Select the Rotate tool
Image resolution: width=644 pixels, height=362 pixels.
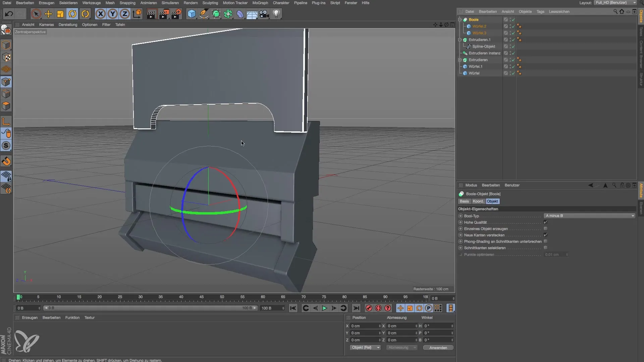72,14
